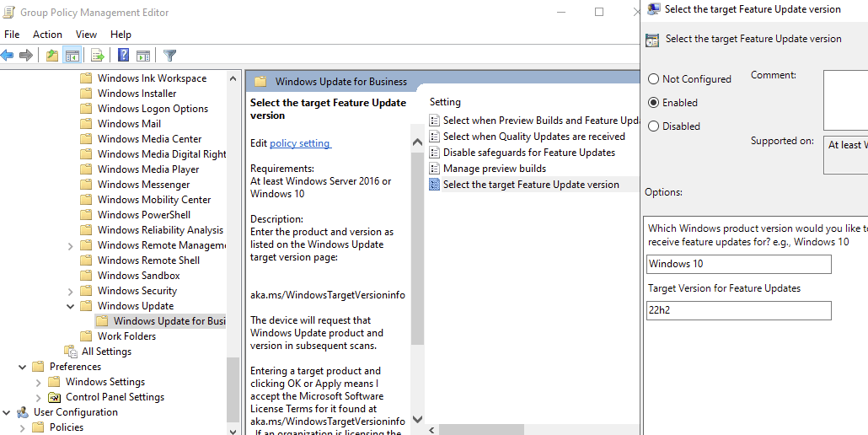
Task: Expand the Windows Remote Management node
Action: [70, 245]
